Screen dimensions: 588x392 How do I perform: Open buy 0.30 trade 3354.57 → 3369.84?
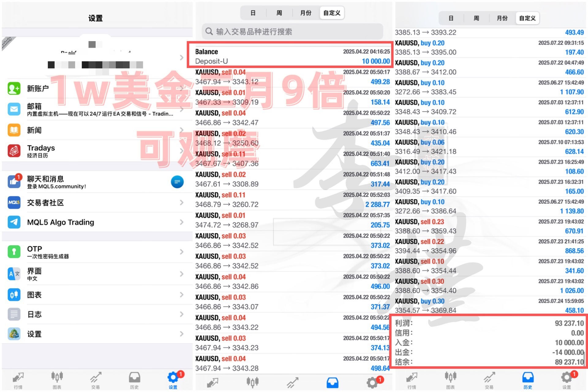pos(489,306)
